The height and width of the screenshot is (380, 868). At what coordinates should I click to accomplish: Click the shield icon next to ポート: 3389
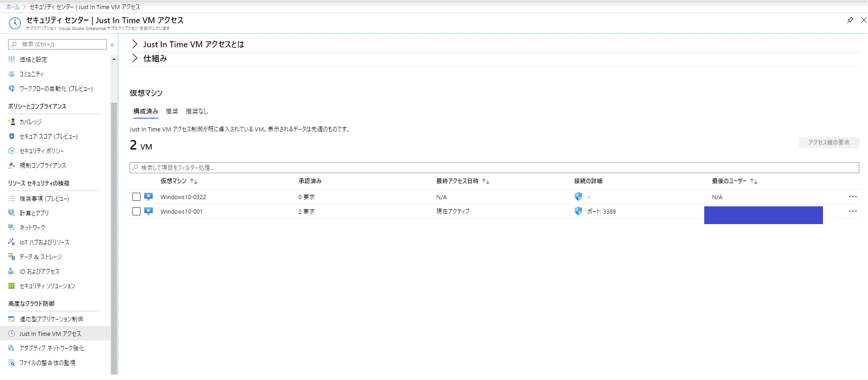pyautogui.click(x=578, y=211)
